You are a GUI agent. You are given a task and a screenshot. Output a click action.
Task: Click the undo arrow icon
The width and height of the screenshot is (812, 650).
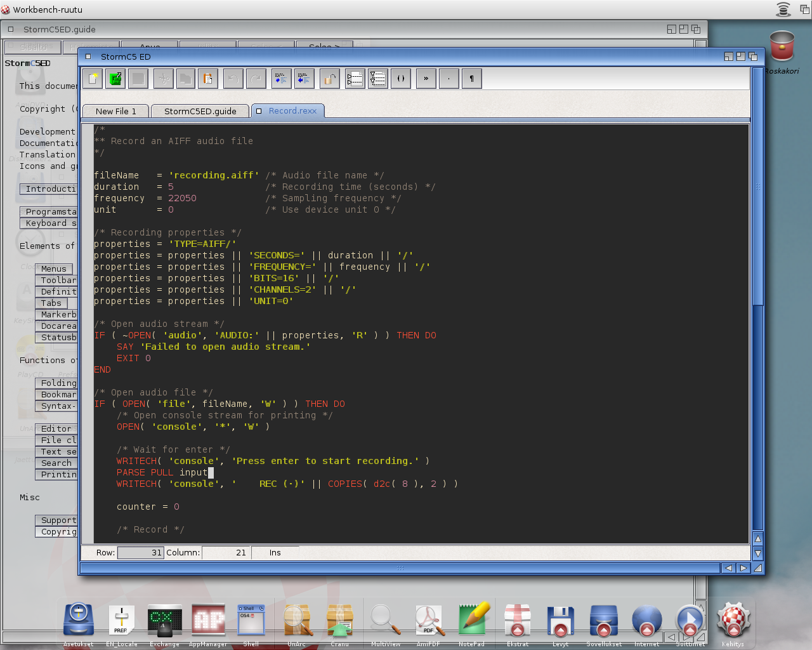[x=233, y=79]
